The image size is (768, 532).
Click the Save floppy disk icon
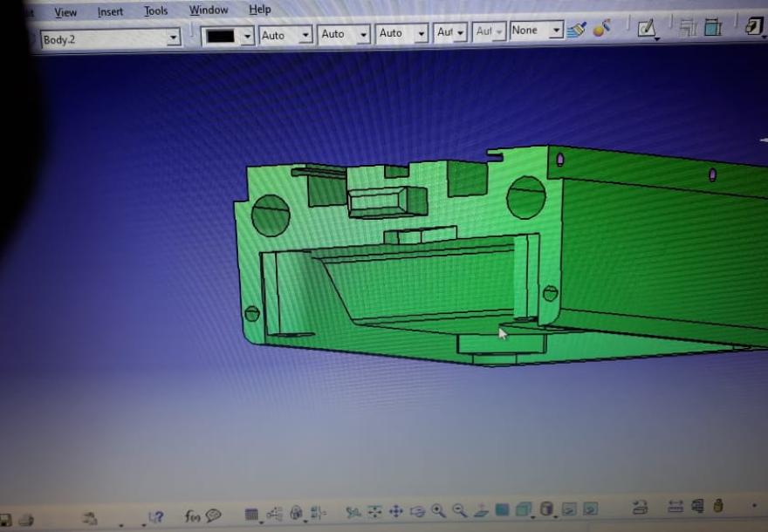tap(6, 520)
